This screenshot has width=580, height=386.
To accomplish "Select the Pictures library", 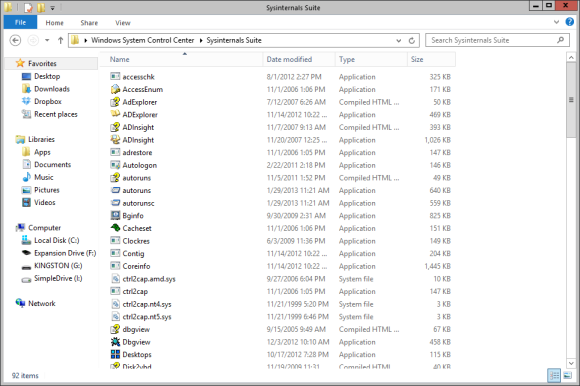I will [47, 190].
